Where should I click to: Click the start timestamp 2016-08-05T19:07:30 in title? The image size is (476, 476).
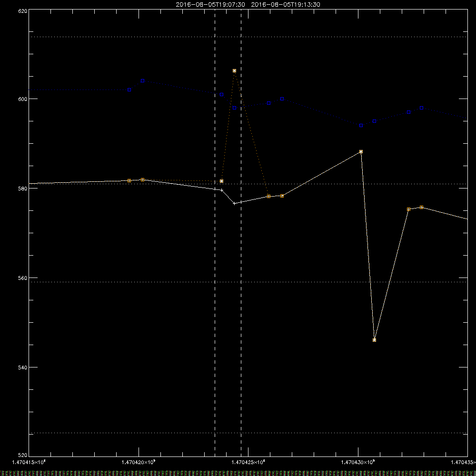[210, 5]
